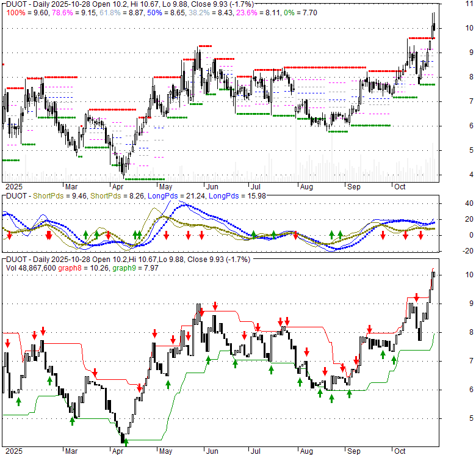Click the Jul label under top chart
The width and height of the screenshot is (476, 455).
click(256, 187)
